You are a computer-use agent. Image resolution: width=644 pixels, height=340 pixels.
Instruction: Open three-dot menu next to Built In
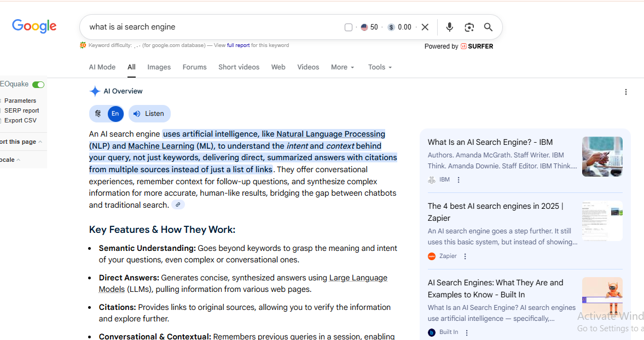tap(467, 332)
